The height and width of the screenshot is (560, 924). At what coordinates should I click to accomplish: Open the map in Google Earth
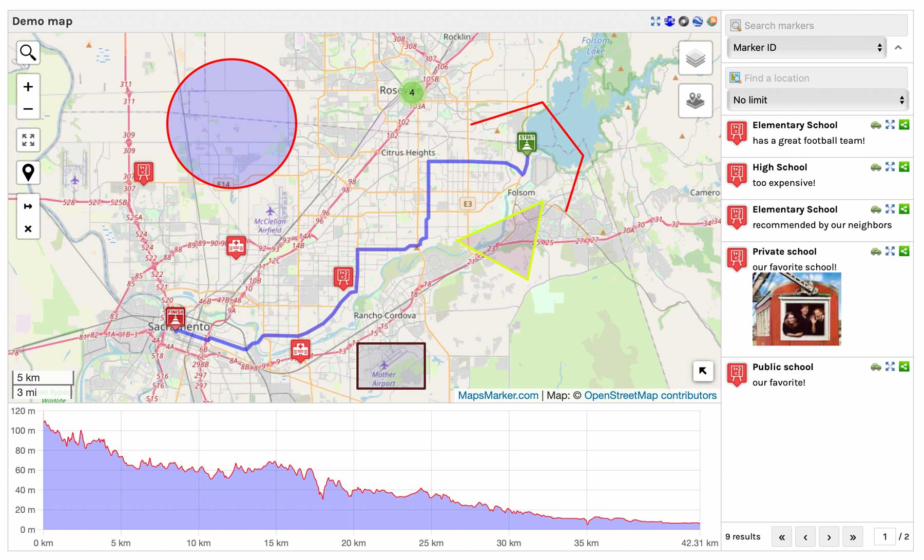[x=698, y=21]
